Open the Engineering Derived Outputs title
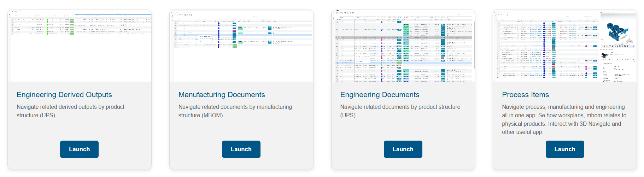 (x=64, y=95)
